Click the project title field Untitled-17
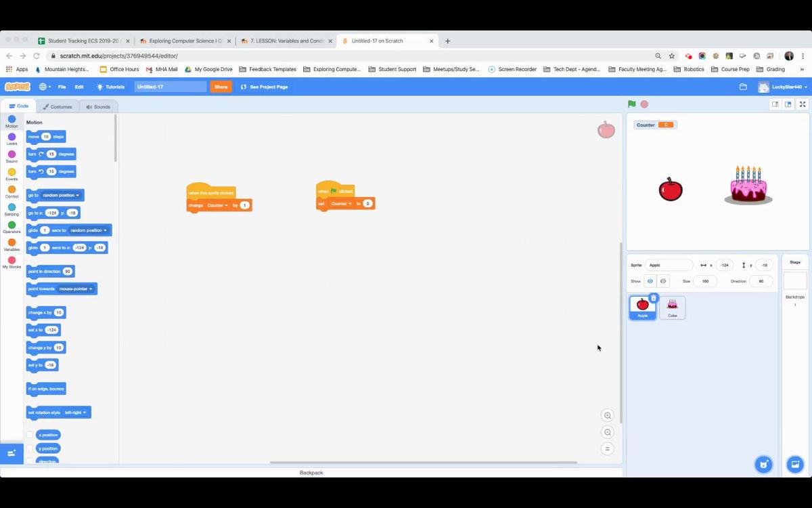This screenshot has width=812, height=508. click(x=170, y=87)
